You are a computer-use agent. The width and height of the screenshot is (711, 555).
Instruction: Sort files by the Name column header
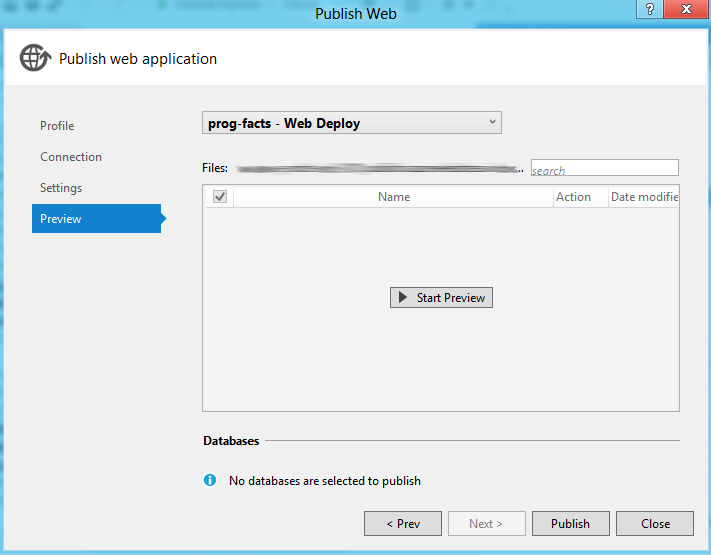[394, 197]
